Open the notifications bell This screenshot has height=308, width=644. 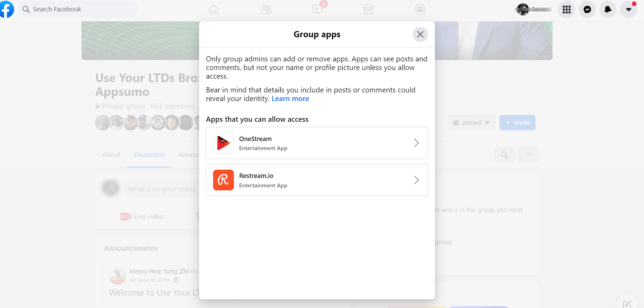click(x=608, y=9)
